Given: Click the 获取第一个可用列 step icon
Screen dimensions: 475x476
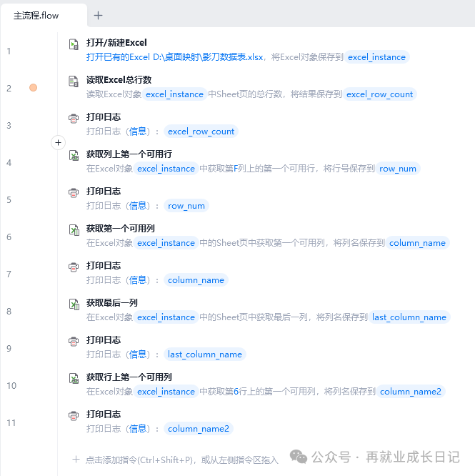Looking at the screenshot, I should [74, 230].
